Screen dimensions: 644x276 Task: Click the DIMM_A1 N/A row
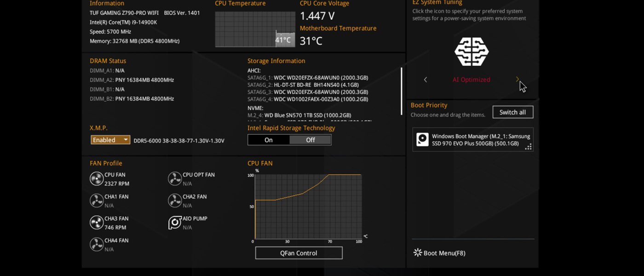click(107, 71)
